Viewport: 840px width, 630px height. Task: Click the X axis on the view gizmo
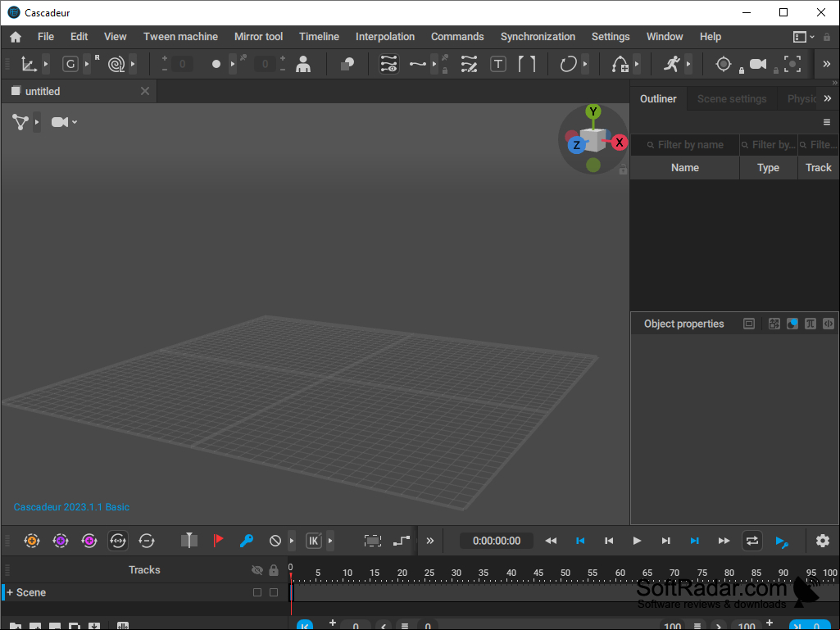(620, 143)
